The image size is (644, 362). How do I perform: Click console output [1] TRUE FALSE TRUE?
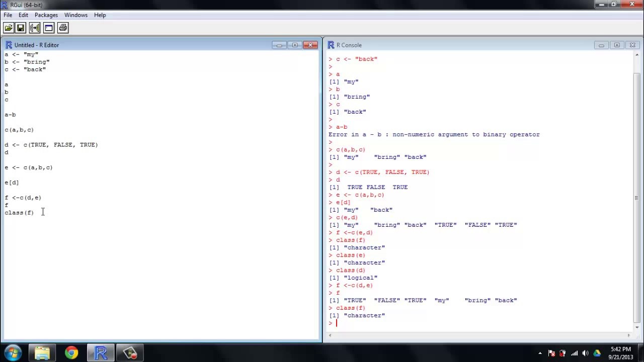pos(368,187)
